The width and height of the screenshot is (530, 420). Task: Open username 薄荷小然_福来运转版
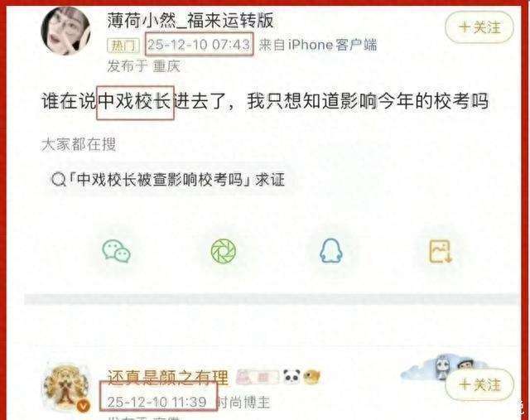click(190, 20)
